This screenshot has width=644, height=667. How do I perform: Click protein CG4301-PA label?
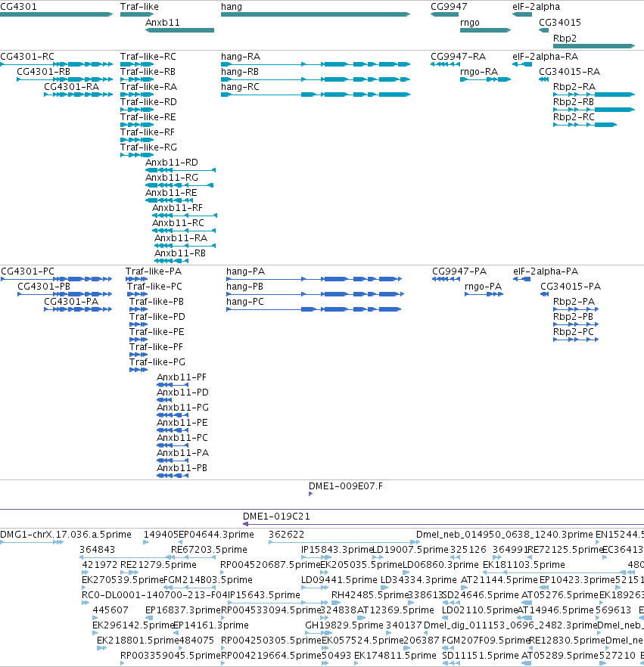pyautogui.click(x=71, y=302)
